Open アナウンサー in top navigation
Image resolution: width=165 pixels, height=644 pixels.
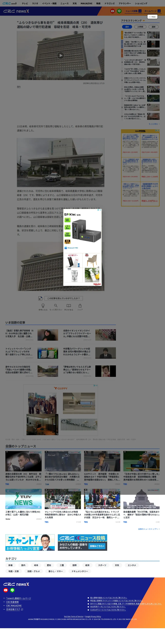[x=125, y=3]
